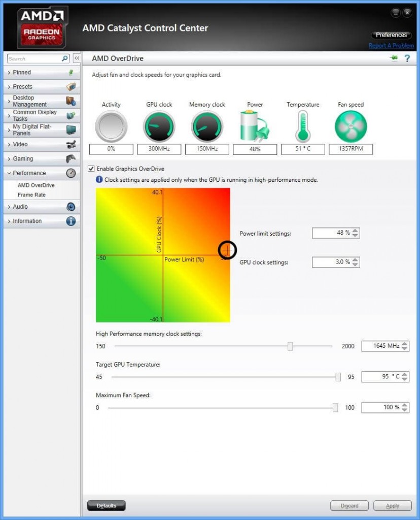Collapse the sidebar with the double-chevron button
This screenshot has width=420, height=520.
(77, 58)
